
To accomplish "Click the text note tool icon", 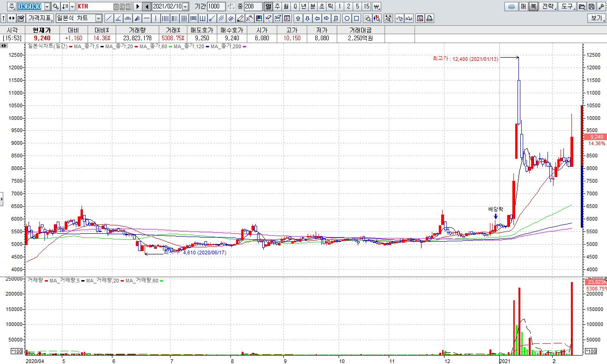I will pos(335,19).
